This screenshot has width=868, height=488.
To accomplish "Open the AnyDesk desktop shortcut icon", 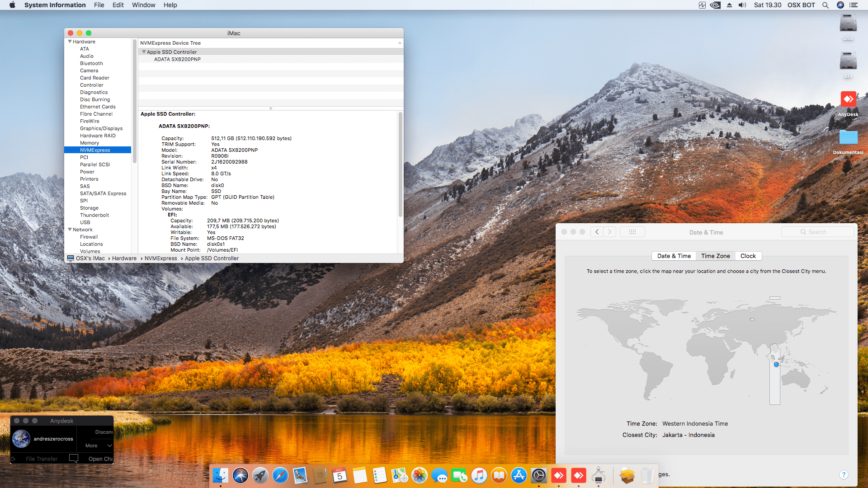I will [x=848, y=100].
